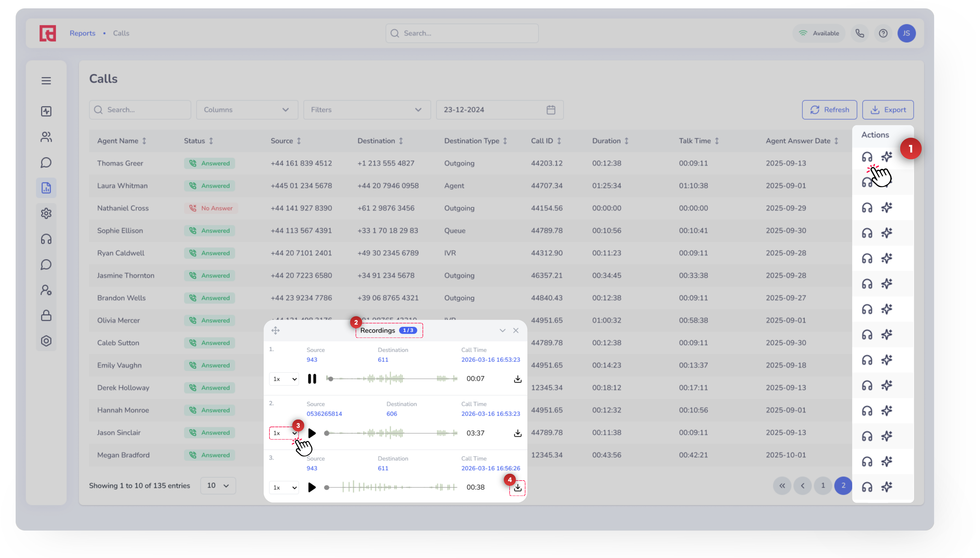The height and width of the screenshot is (558, 980).
Task: Click the drag handle of Recordings panel
Action: (x=276, y=330)
